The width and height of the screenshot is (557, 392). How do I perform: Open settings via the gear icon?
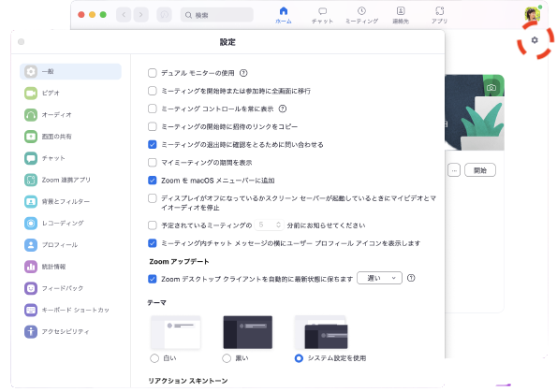point(535,40)
